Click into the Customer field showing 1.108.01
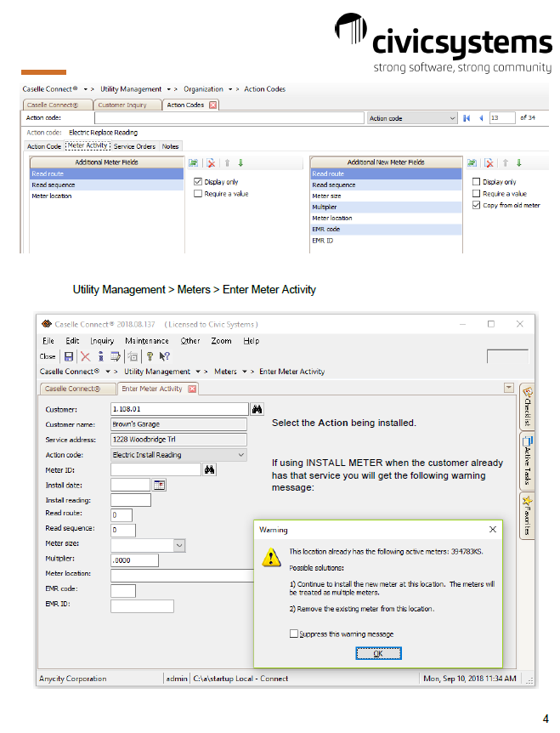 (180, 409)
